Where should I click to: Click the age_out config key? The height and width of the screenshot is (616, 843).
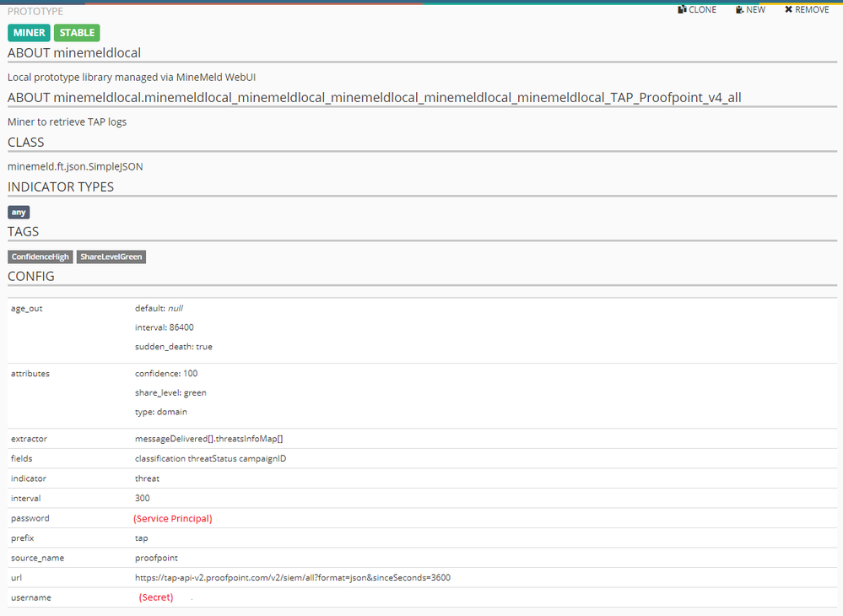point(26,309)
